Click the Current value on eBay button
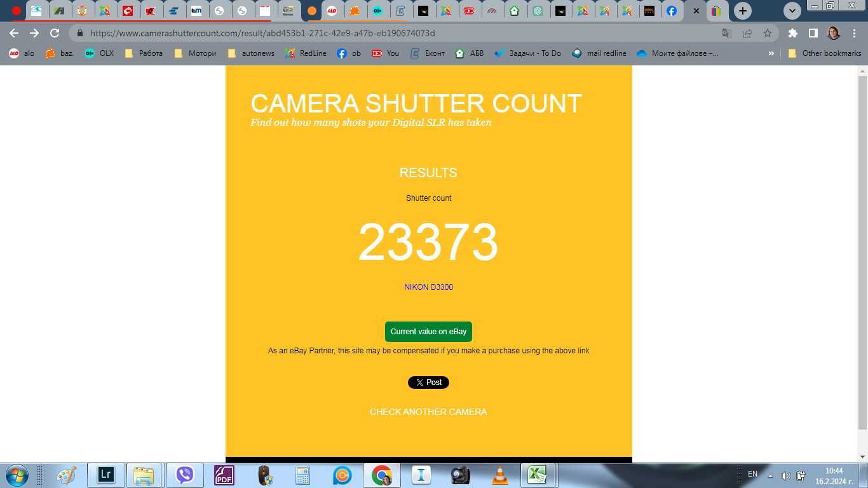This screenshot has height=488, width=868. pyautogui.click(x=428, y=332)
